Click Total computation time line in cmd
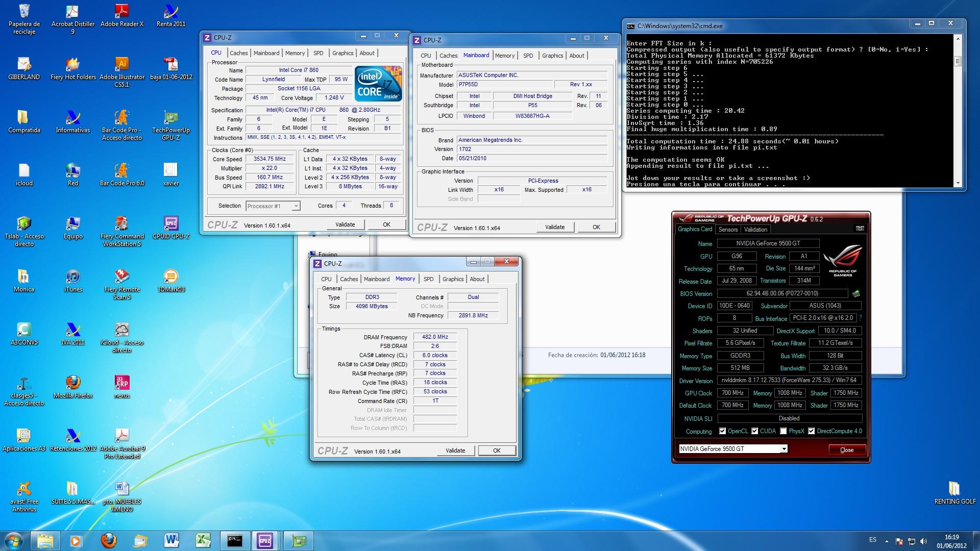Screen dimensions: 980x551 point(732,141)
